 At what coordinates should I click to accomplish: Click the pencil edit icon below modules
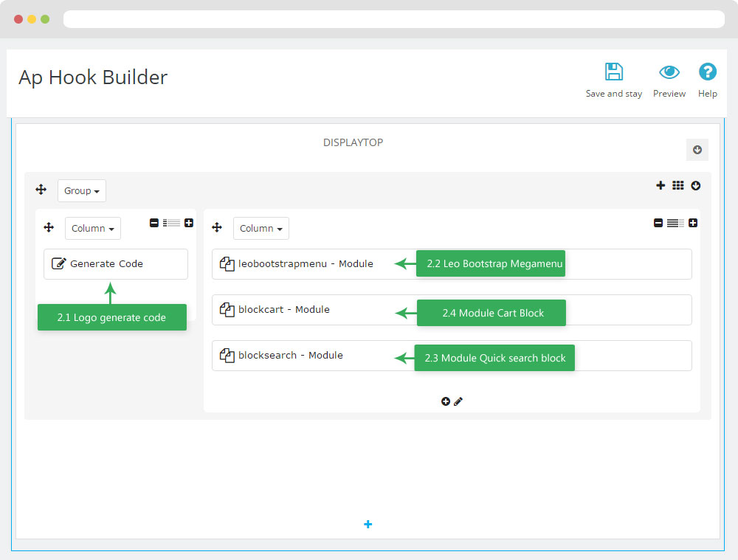point(458,401)
